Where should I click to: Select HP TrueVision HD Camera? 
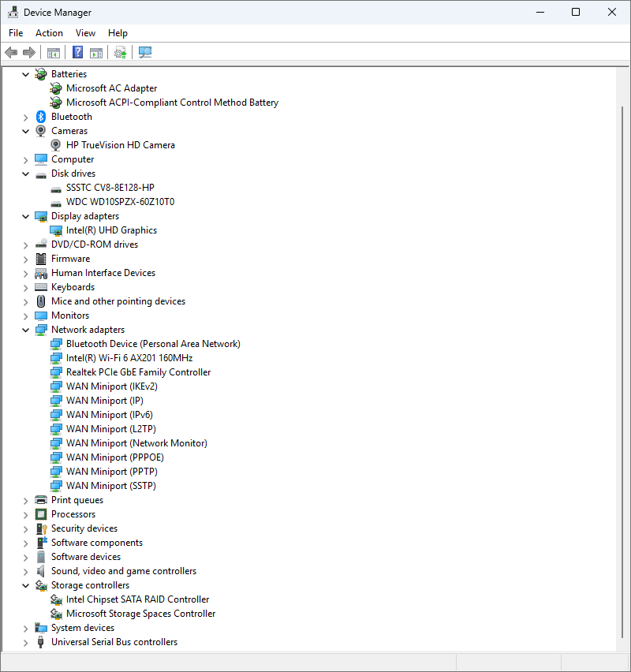pos(121,145)
